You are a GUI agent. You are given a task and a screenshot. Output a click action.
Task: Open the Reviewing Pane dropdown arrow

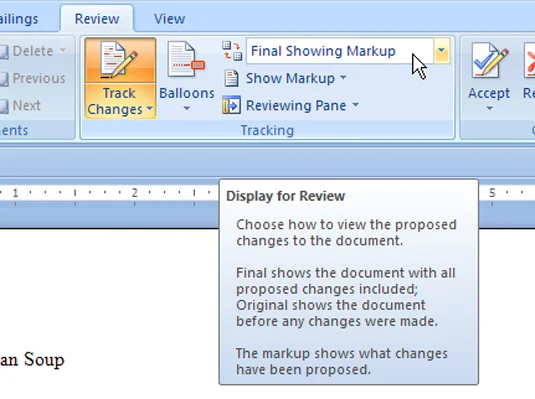pyautogui.click(x=355, y=104)
